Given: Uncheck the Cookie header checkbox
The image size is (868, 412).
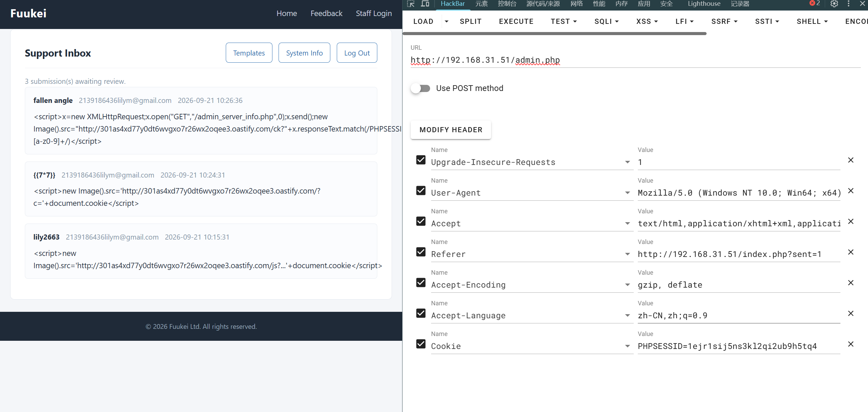Looking at the screenshot, I should tap(421, 344).
